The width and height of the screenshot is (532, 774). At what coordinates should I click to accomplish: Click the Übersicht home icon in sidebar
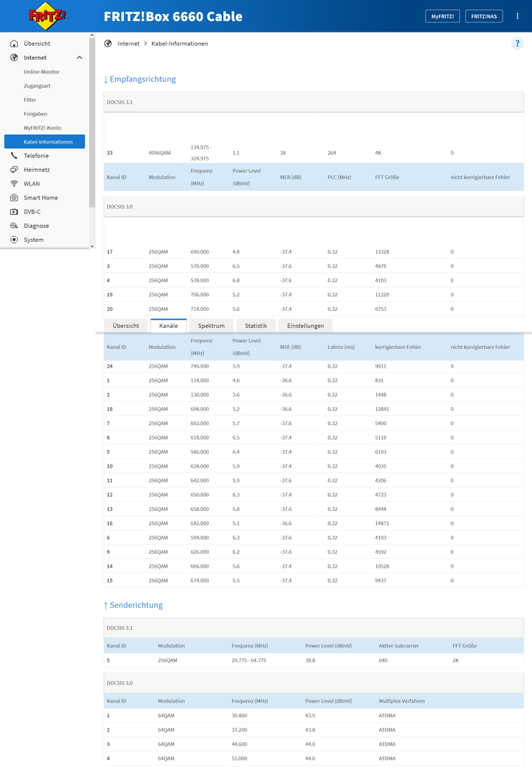(x=14, y=43)
